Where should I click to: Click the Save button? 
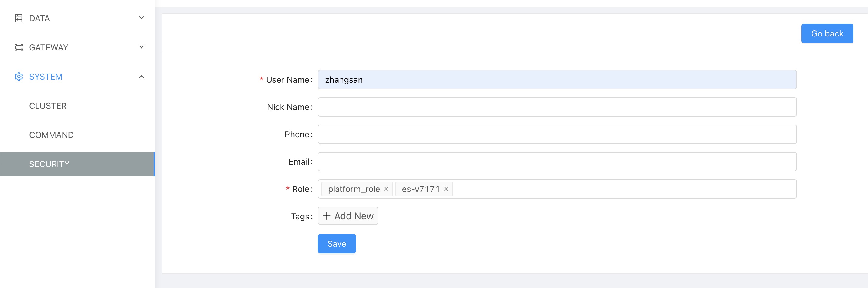[x=336, y=243]
